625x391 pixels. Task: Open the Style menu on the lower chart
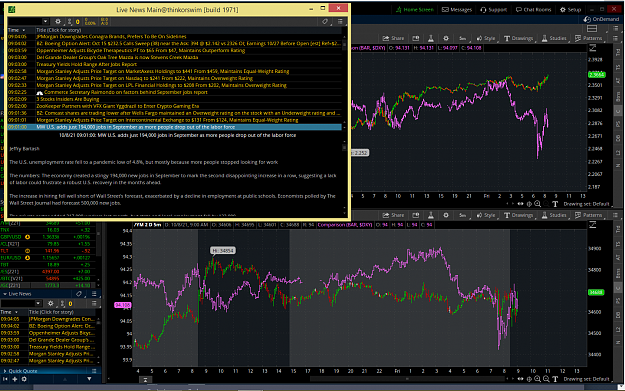pos(485,215)
